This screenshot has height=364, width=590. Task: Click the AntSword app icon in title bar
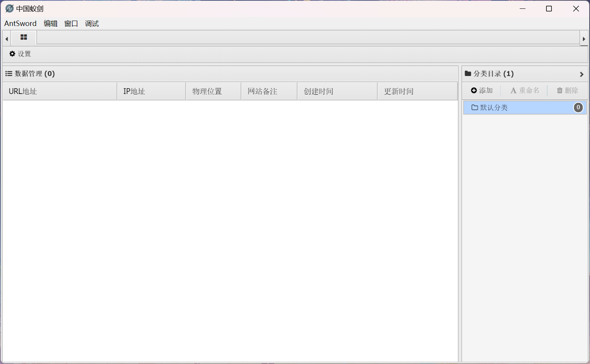tap(9, 8)
